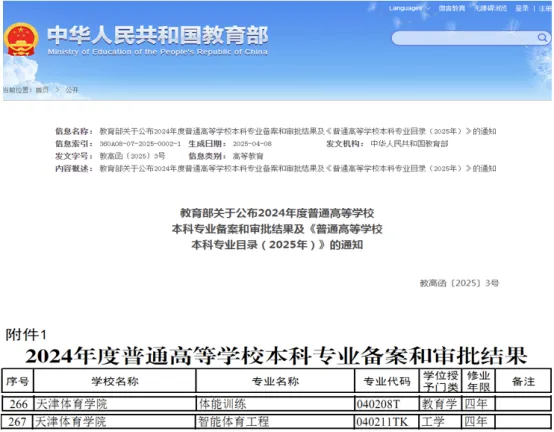The height and width of the screenshot is (432, 554).
Task: Click the 学位授予门类 column header
Action: (441, 381)
